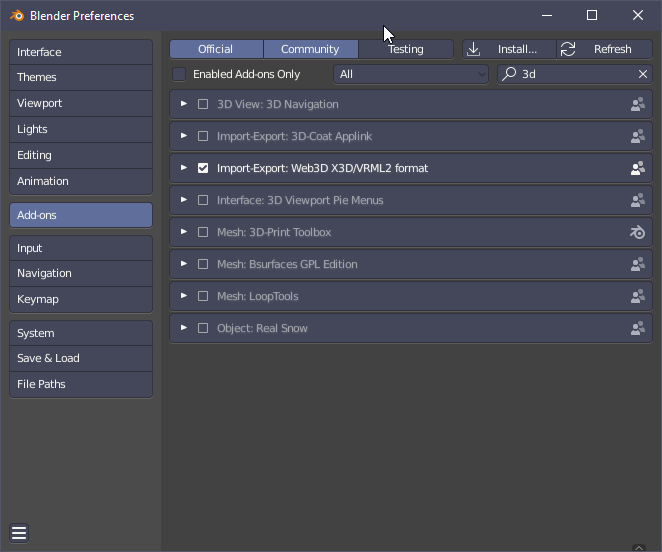Enable the Real Snow add-on

[x=203, y=328]
